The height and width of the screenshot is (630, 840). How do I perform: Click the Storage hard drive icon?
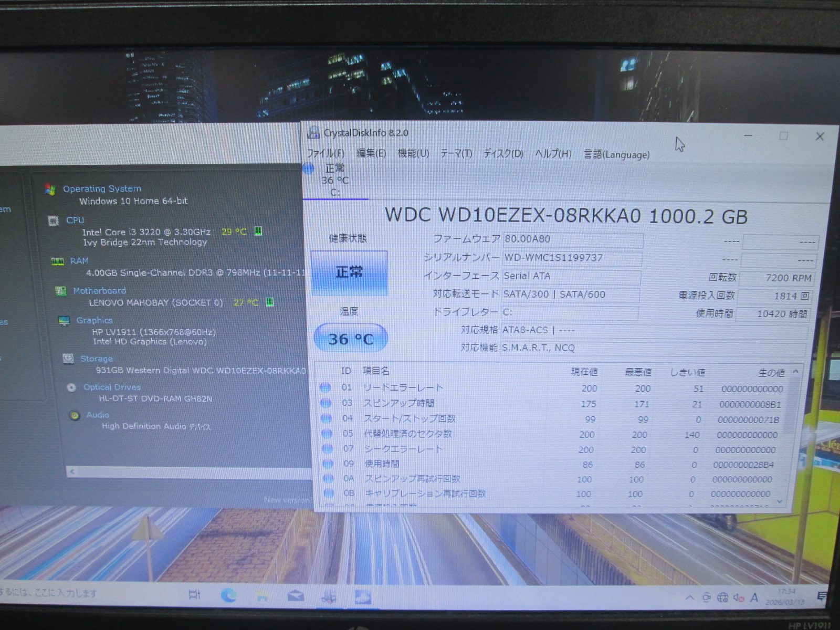click(x=68, y=359)
